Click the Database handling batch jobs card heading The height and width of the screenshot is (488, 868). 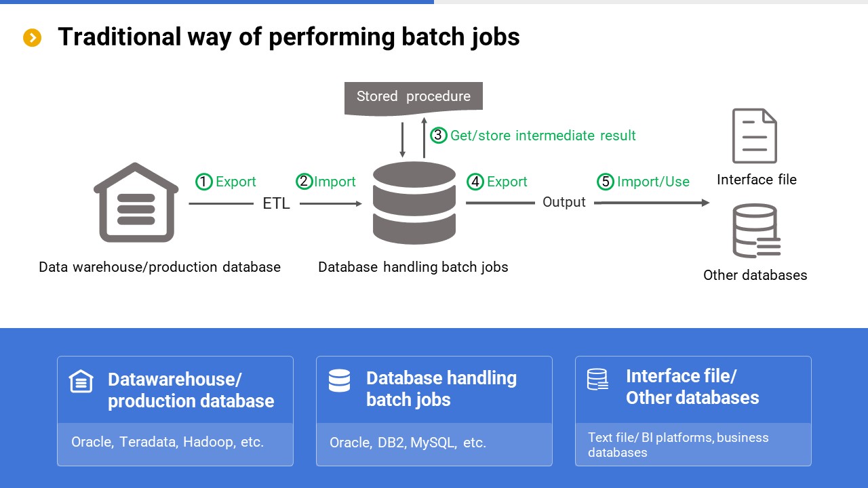point(441,388)
